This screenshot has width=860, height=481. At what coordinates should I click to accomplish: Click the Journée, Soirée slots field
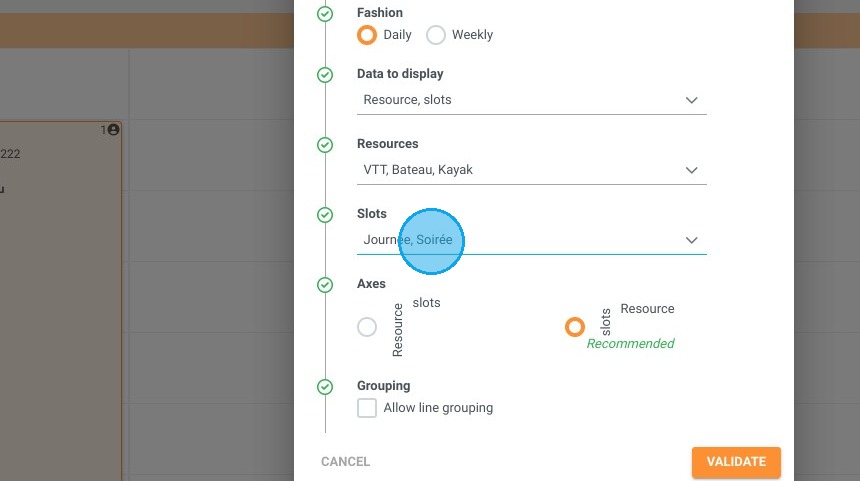click(531, 240)
